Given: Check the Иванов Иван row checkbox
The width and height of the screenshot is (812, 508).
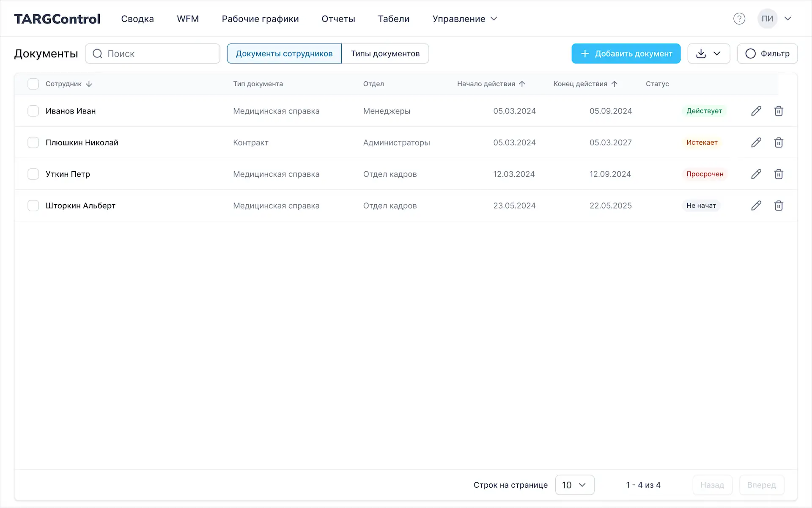Looking at the screenshot, I should 33,111.
